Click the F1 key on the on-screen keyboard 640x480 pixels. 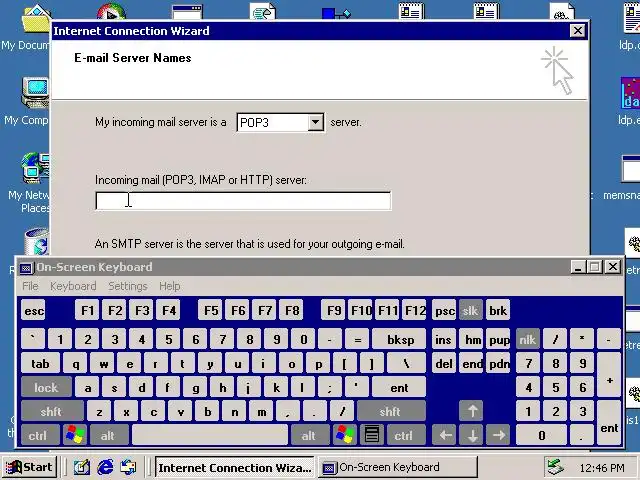coord(87,311)
